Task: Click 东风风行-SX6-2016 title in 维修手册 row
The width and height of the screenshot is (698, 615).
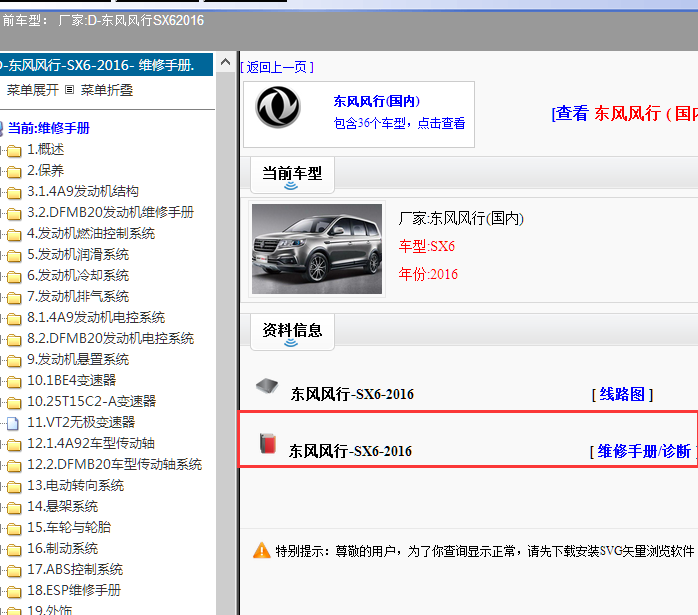Action: tap(350, 451)
